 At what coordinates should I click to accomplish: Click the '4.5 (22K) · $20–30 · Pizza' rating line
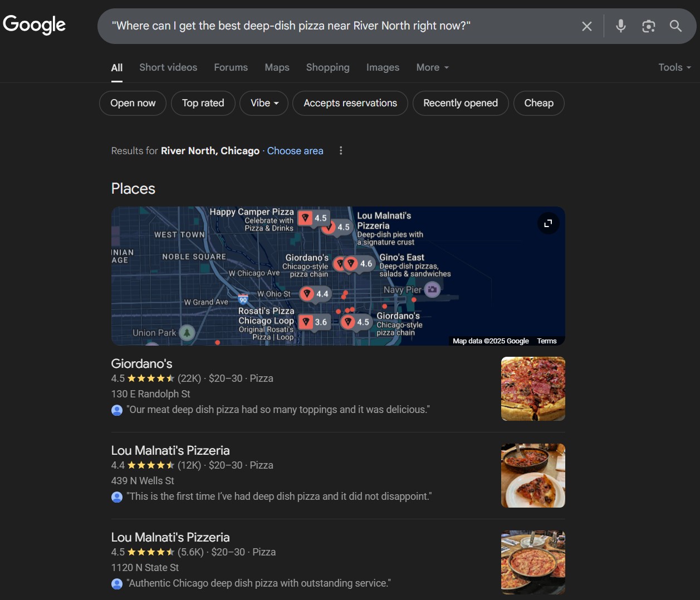(x=192, y=378)
